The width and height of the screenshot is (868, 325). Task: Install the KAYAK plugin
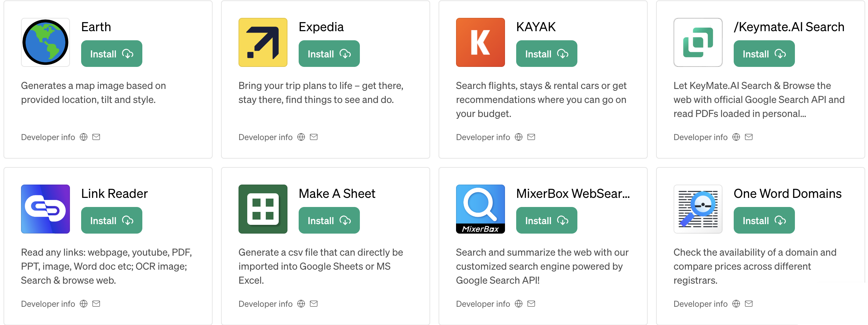pyautogui.click(x=547, y=54)
